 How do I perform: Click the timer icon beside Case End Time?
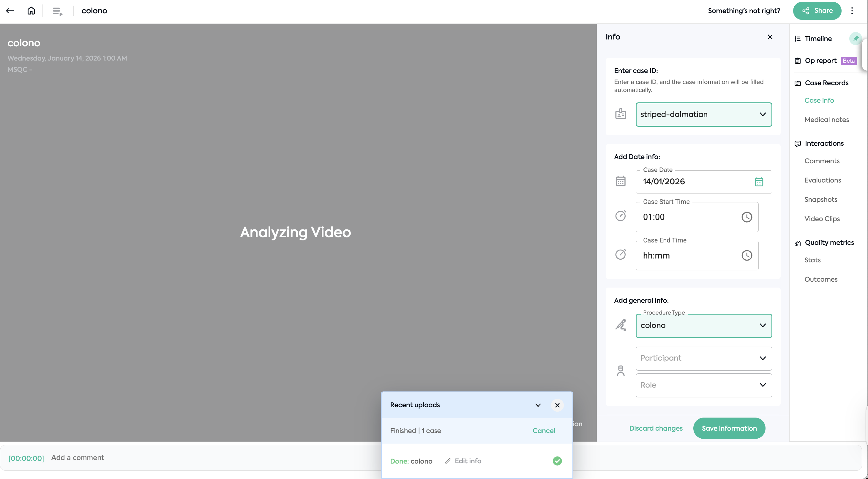(x=621, y=254)
